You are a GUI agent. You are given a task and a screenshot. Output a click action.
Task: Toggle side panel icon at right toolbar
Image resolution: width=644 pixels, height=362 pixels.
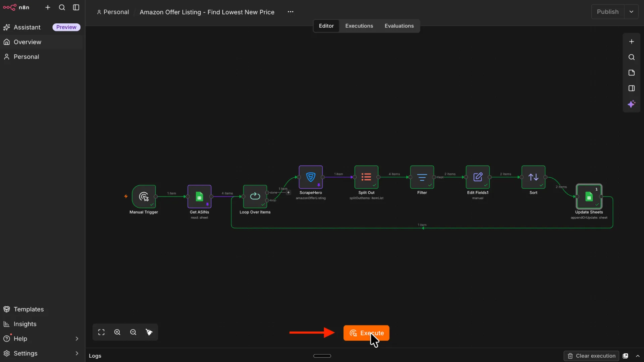coord(632,88)
